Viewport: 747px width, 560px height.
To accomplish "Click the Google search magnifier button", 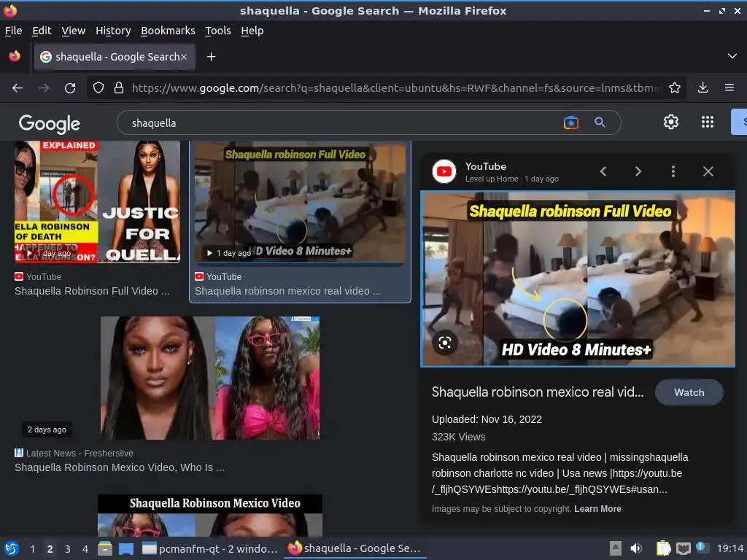I will pos(600,122).
